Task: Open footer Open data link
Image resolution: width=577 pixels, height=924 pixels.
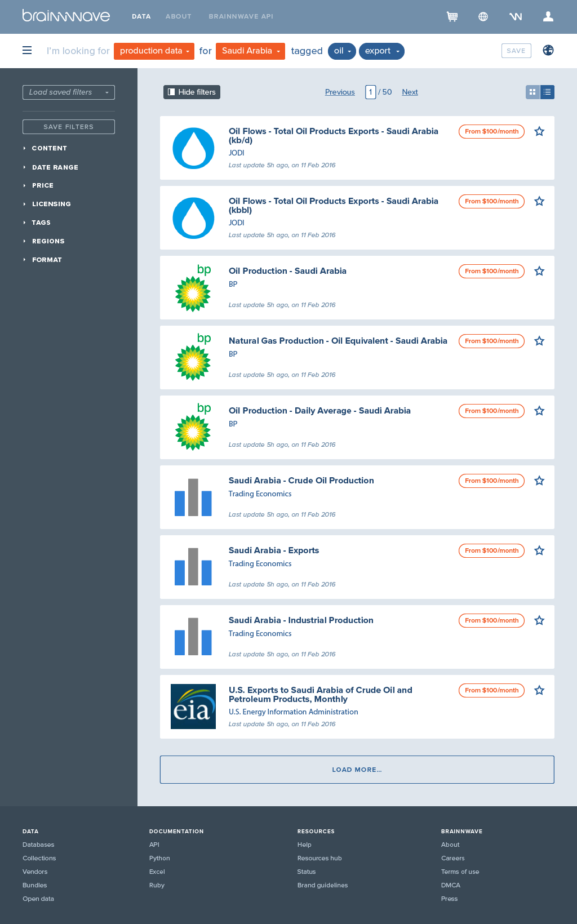Action: pyautogui.click(x=38, y=899)
